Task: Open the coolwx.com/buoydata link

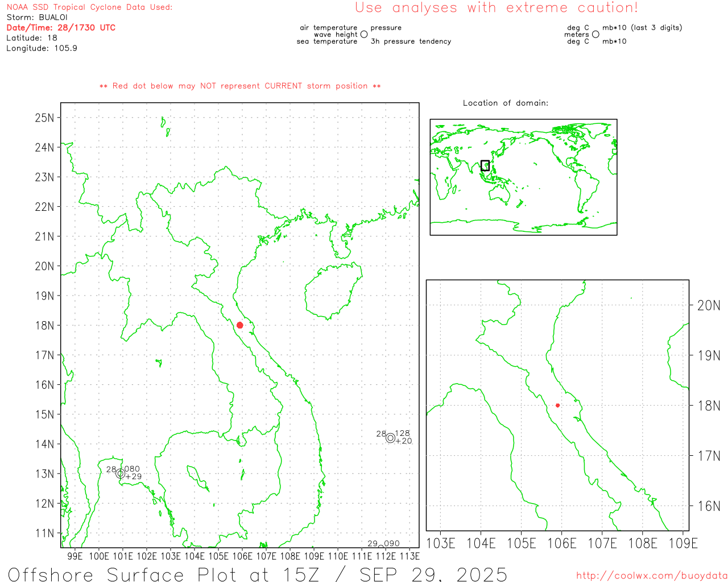Action: [652, 576]
